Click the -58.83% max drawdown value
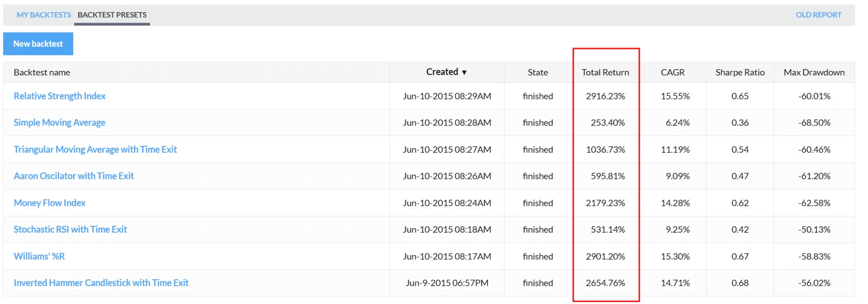This screenshot has height=304, width=868. click(x=814, y=256)
